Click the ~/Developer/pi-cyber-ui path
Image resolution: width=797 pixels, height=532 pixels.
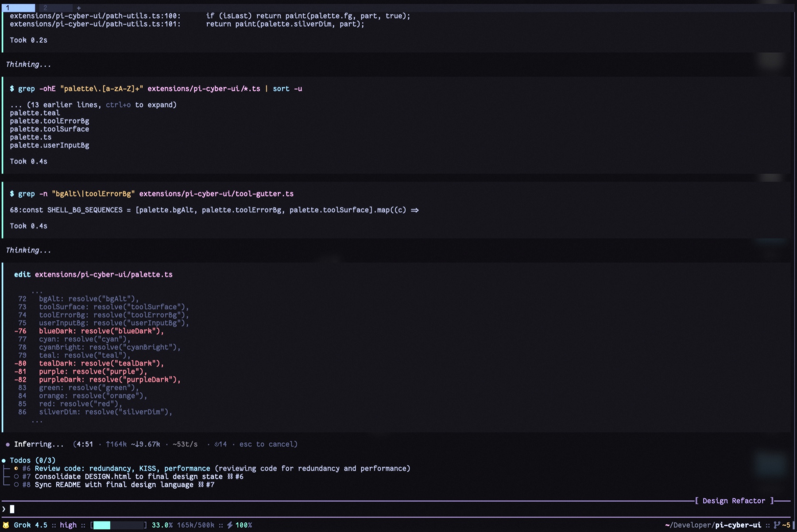coord(713,525)
